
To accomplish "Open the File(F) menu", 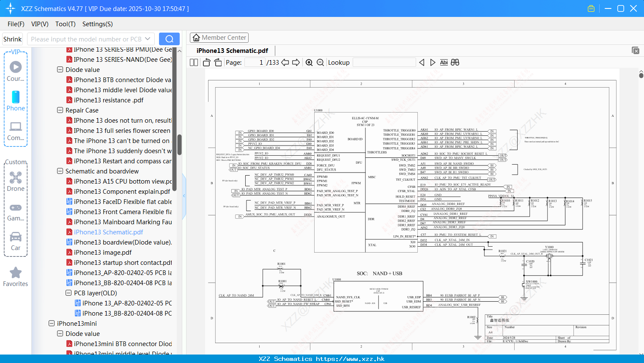I will (16, 24).
